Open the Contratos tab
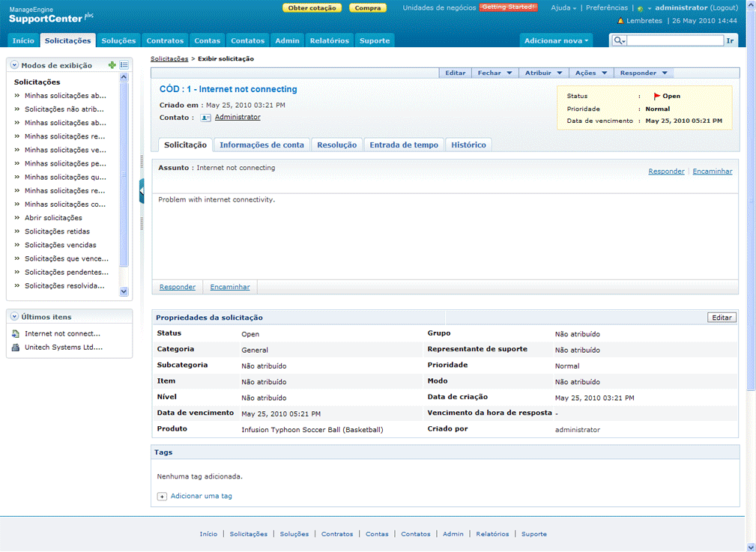The height and width of the screenshot is (552, 756). (165, 41)
